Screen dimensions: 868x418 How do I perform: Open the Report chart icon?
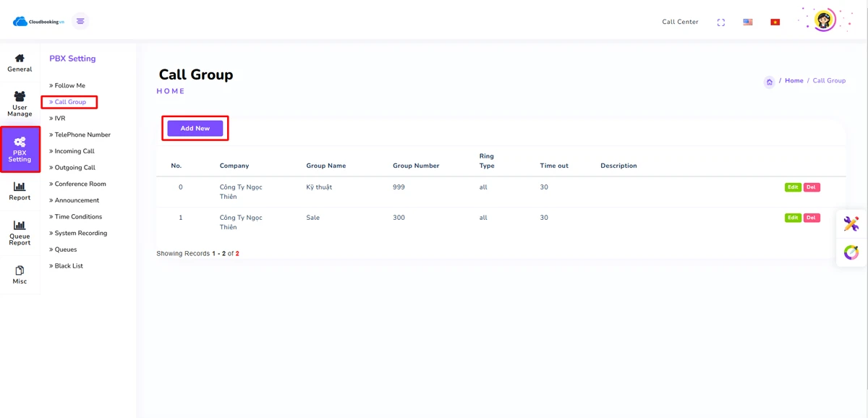tap(20, 187)
